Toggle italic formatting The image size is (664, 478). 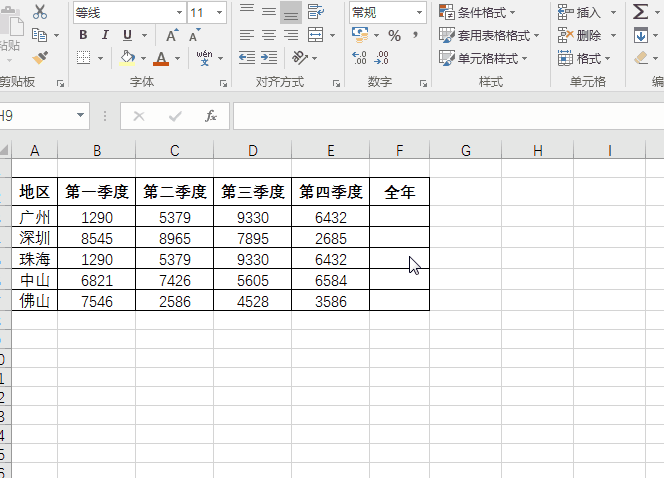pos(105,35)
